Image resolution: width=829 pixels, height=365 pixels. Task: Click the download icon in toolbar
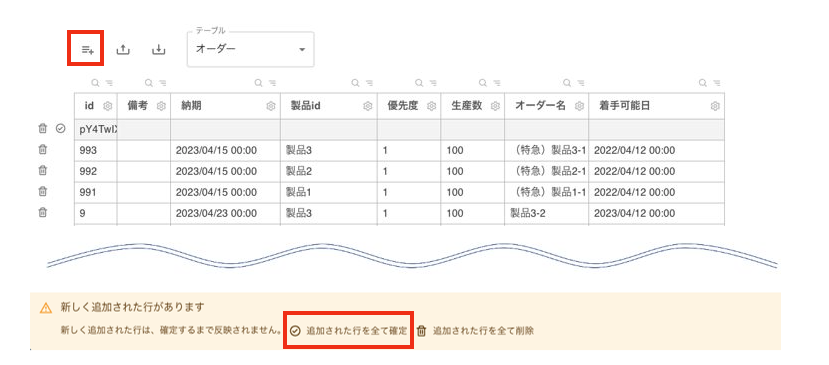pyautogui.click(x=159, y=50)
